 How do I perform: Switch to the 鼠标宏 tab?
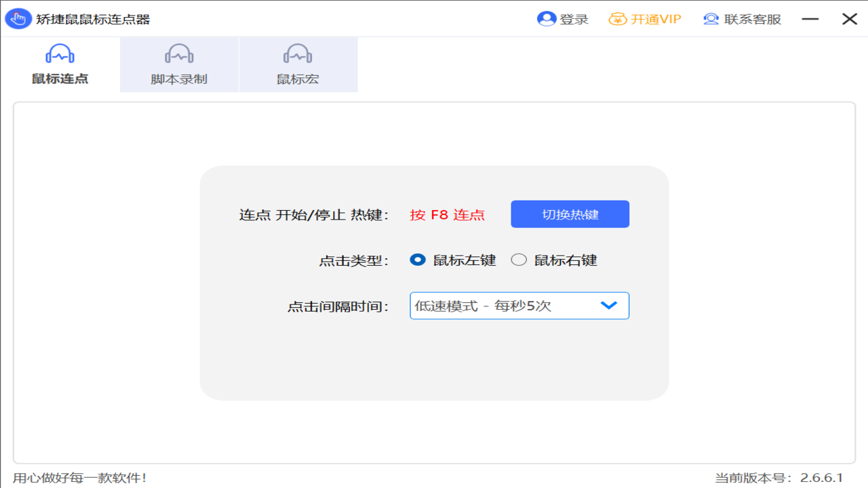coord(298,64)
